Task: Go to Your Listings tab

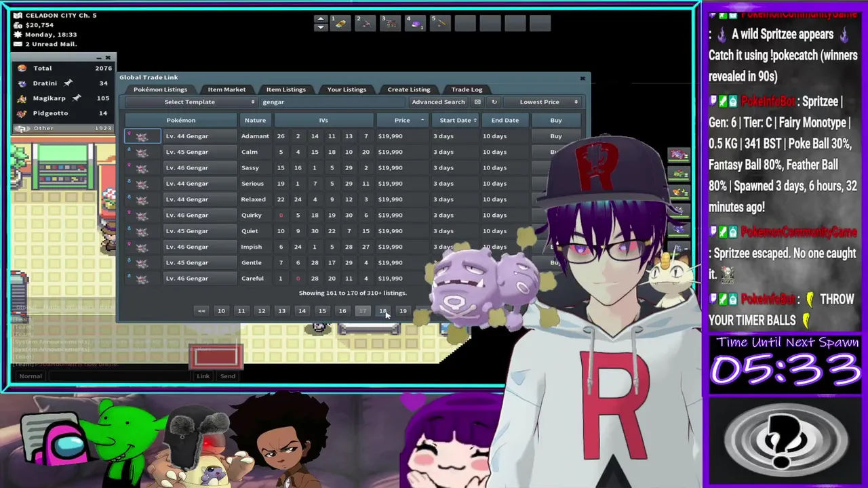Action: pos(347,89)
